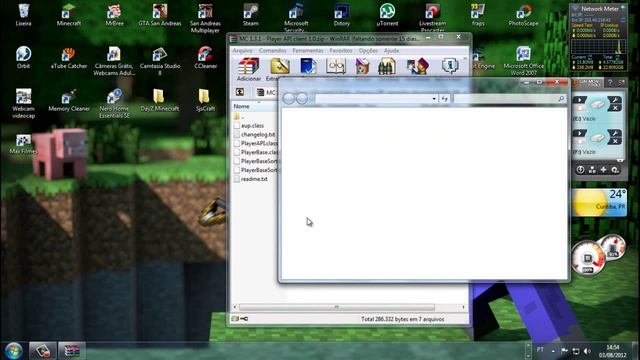Click the test archive icon in WinRAR

point(308,66)
